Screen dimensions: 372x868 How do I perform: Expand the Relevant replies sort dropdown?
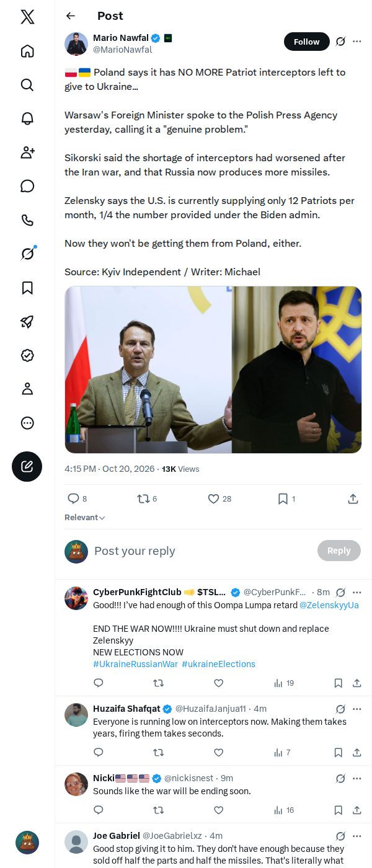click(85, 518)
